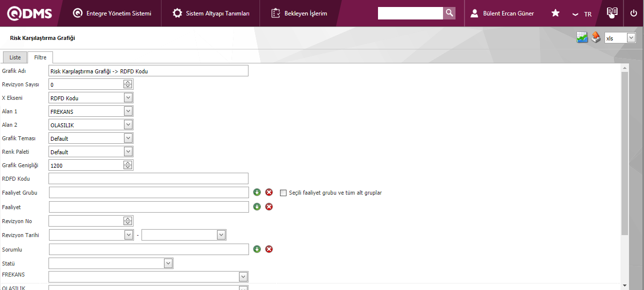
Task: Switch to the Liste tab
Action: tap(15, 57)
